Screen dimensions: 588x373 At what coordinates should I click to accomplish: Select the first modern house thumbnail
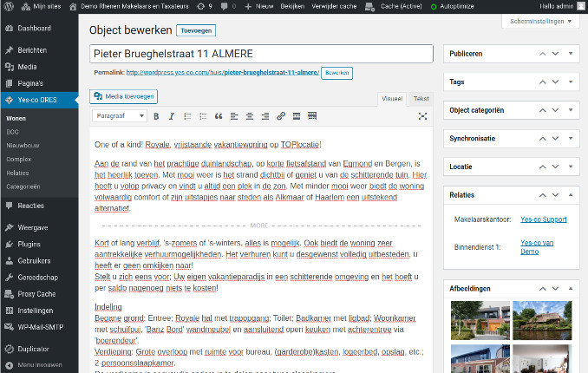(480, 320)
